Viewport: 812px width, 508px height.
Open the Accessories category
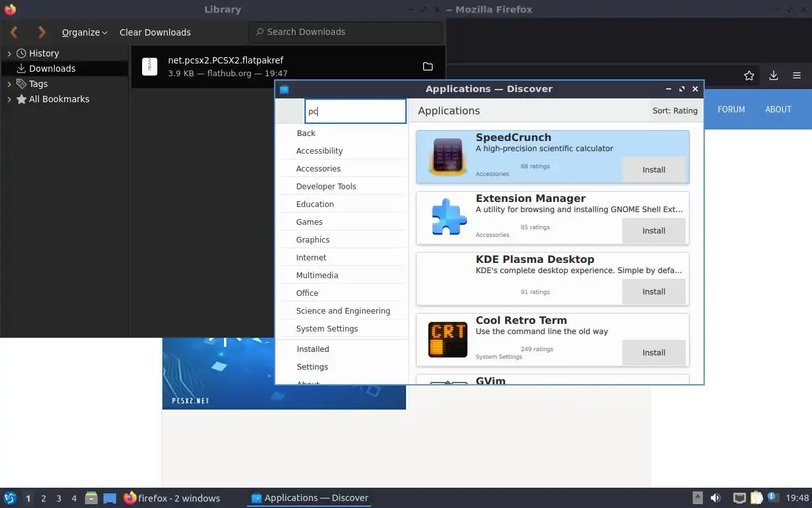tap(318, 169)
